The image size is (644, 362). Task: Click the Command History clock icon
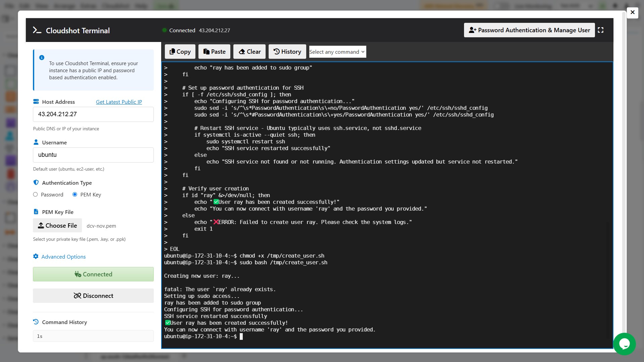point(36,322)
